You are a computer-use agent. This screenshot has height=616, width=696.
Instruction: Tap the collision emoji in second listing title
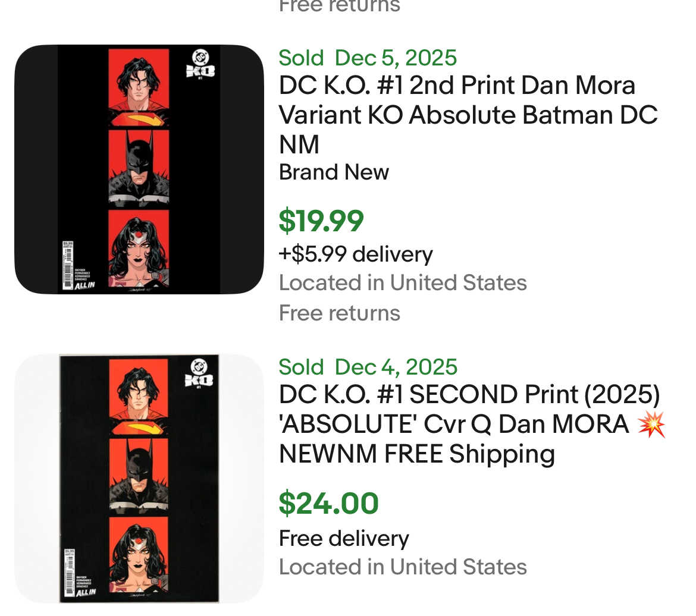(651, 425)
